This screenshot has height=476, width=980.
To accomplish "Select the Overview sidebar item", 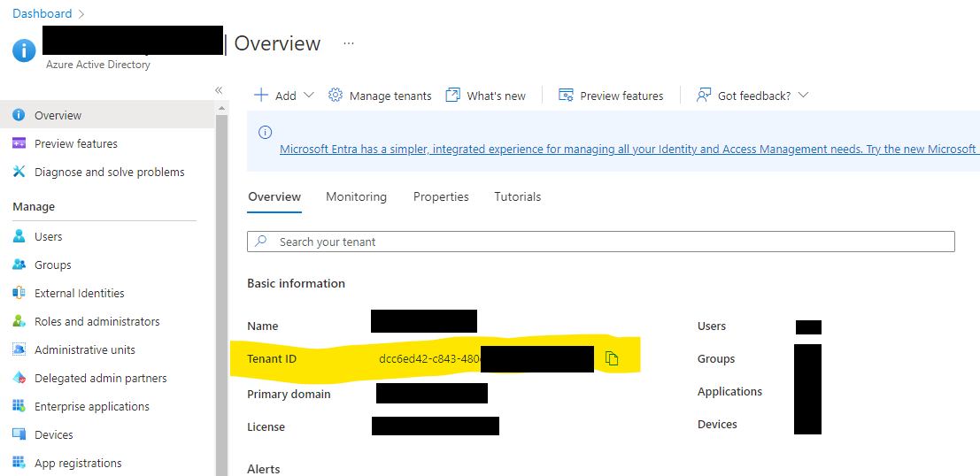I will click(x=107, y=116).
